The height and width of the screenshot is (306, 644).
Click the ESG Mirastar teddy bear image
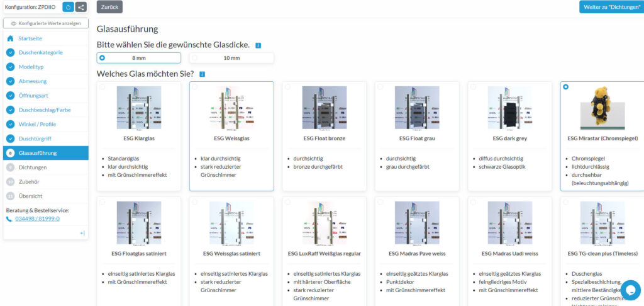click(602, 108)
